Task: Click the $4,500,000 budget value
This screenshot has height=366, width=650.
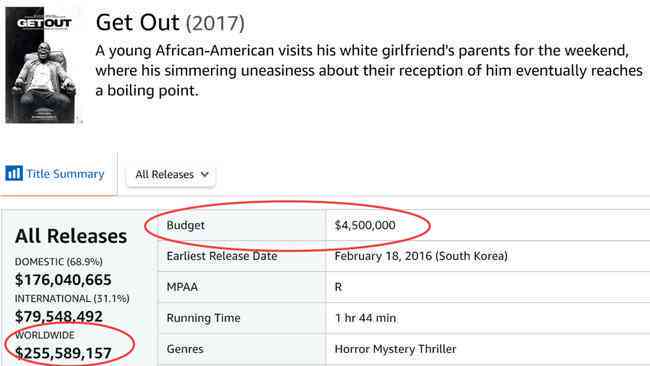Action: click(365, 225)
